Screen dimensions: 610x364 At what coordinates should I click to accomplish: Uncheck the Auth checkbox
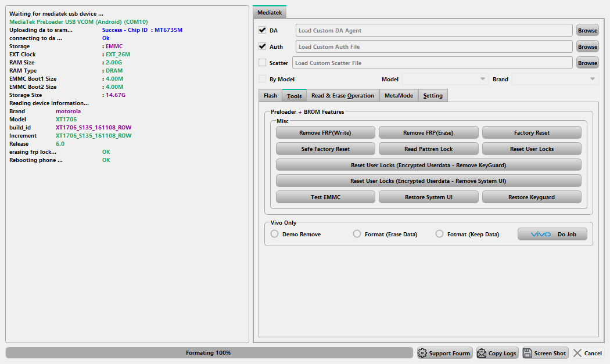[262, 46]
